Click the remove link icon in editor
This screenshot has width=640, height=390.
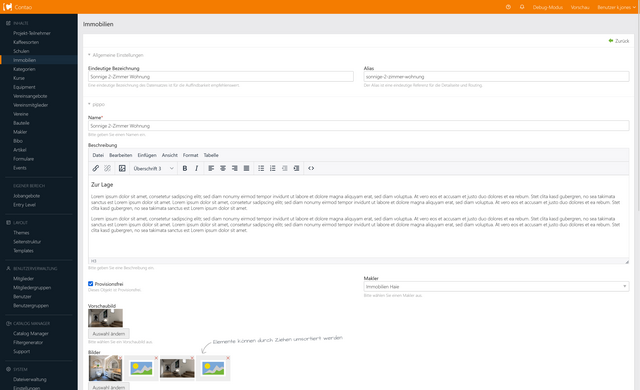tap(107, 168)
